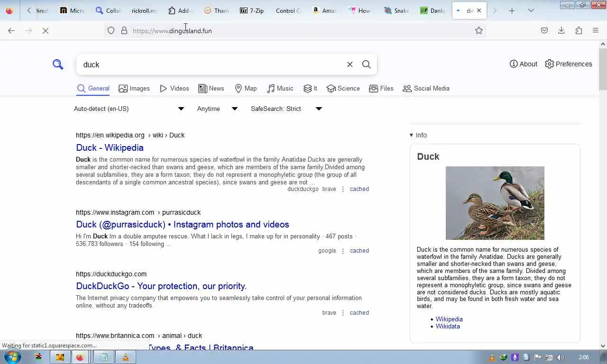Submit search with the magnifier button
The image size is (607, 364).
point(367,64)
